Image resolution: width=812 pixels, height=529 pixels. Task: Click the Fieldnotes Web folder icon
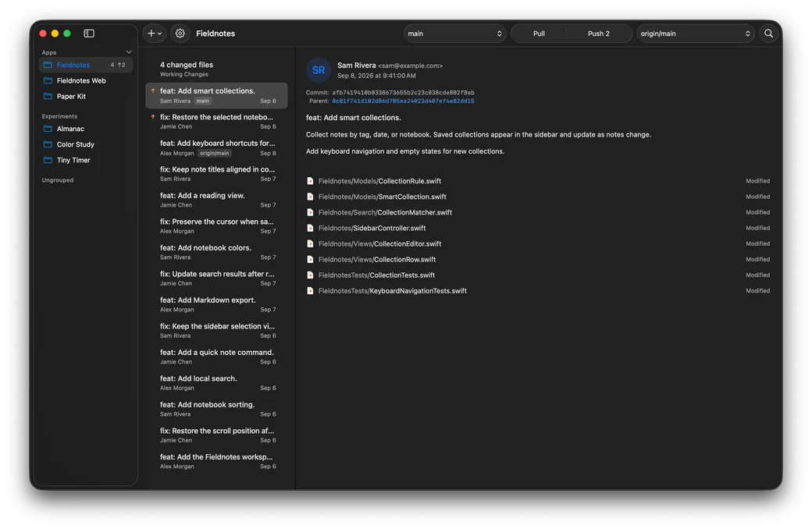[48, 80]
